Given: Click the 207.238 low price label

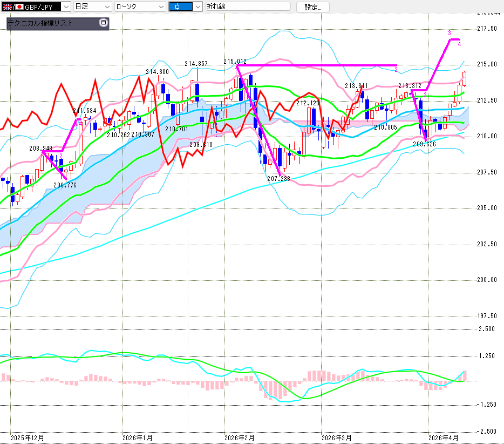Looking at the screenshot, I should coord(279,178).
